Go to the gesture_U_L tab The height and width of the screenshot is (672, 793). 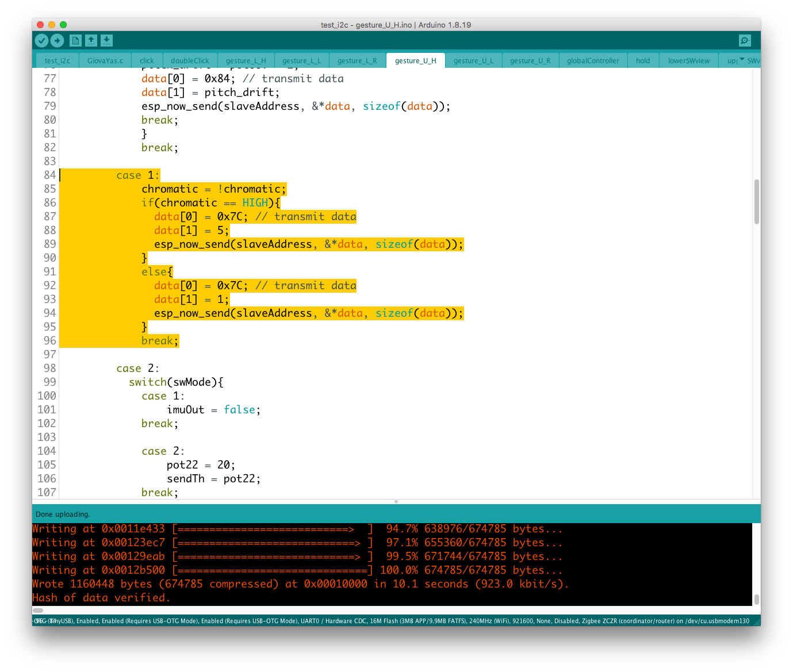(x=473, y=61)
